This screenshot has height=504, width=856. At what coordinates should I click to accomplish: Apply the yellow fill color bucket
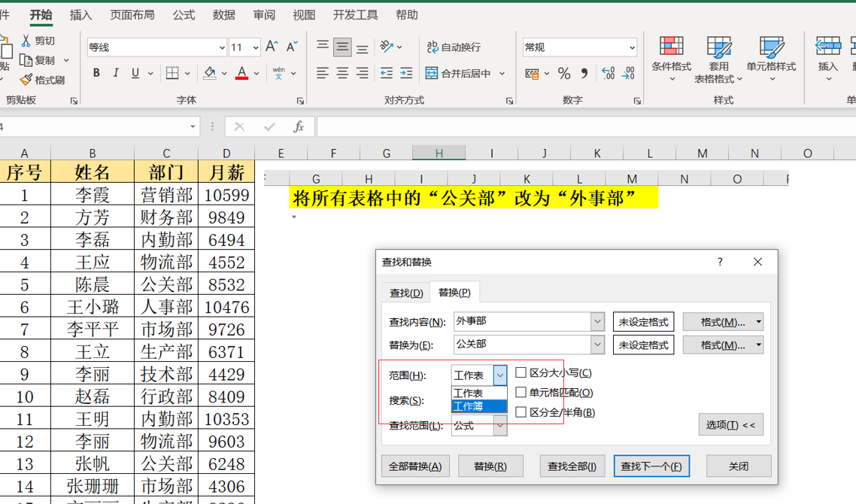tap(210, 73)
